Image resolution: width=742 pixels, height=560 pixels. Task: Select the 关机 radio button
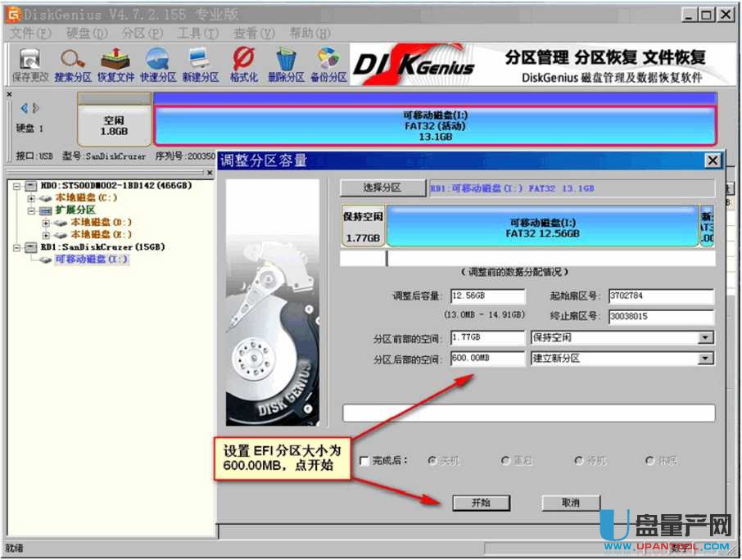(432, 460)
